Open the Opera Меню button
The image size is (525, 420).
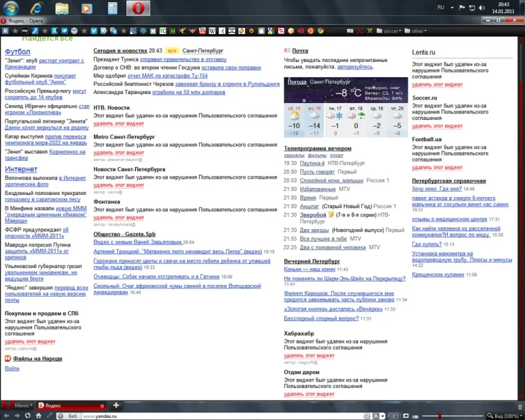point(18,405)
